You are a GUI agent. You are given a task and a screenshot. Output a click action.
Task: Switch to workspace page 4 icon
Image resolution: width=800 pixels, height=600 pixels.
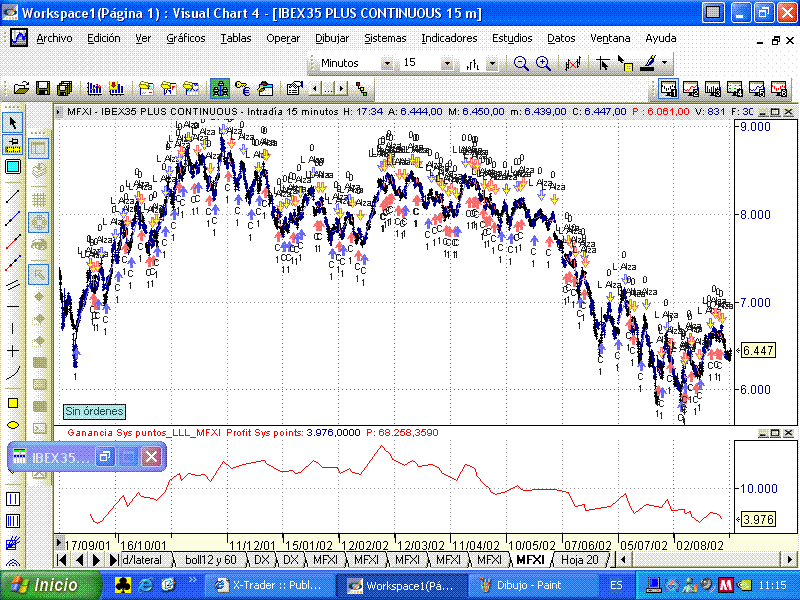(734, 89)
